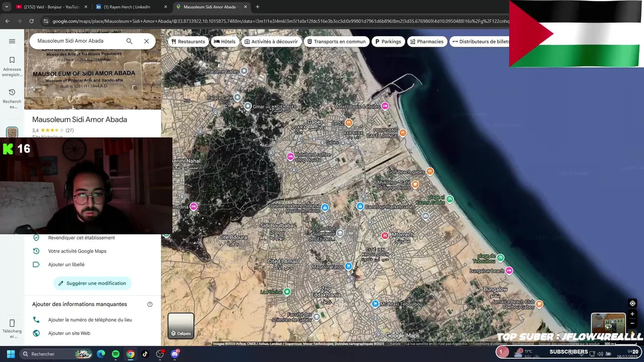
Task: Open Discord from the taskbar
Action: [175, 354]
